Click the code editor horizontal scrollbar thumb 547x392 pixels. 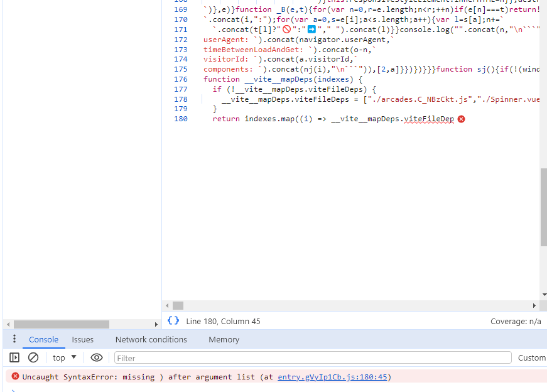point(178,306)
